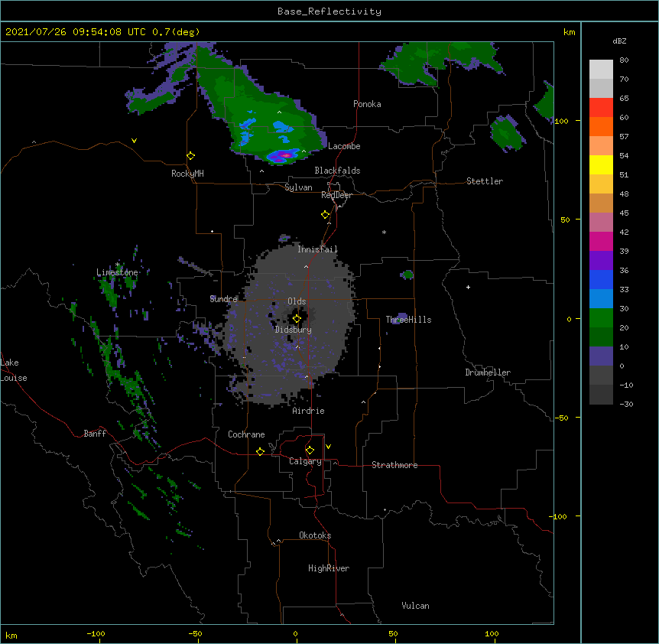Click the Blackfalds label

click(337, 171)
